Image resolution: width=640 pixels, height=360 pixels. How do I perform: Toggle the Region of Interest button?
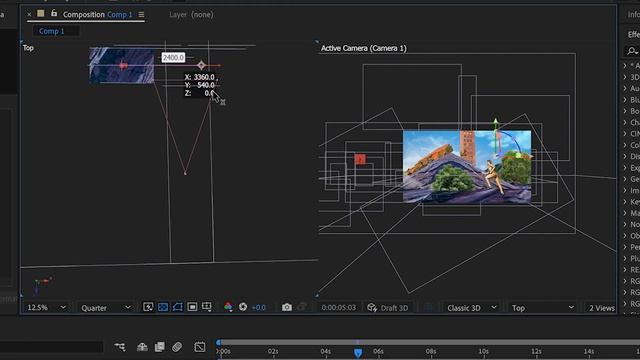click(x=192, y=307)
